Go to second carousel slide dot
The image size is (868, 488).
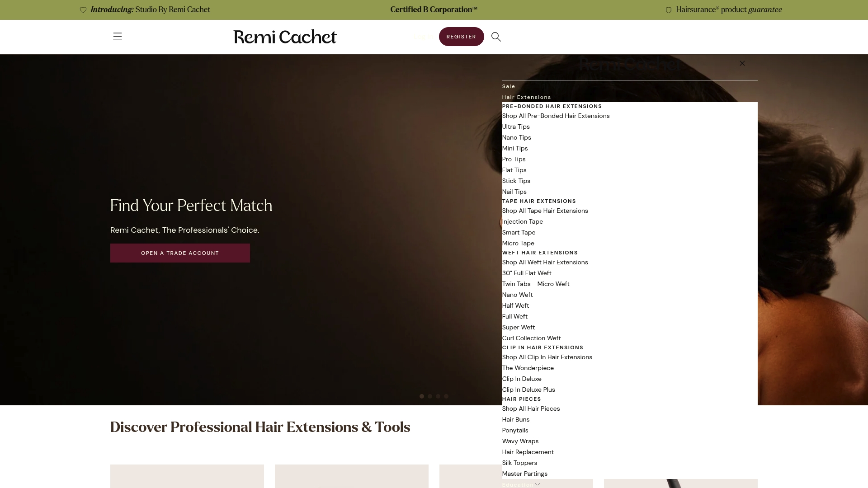tap(430, 396)
